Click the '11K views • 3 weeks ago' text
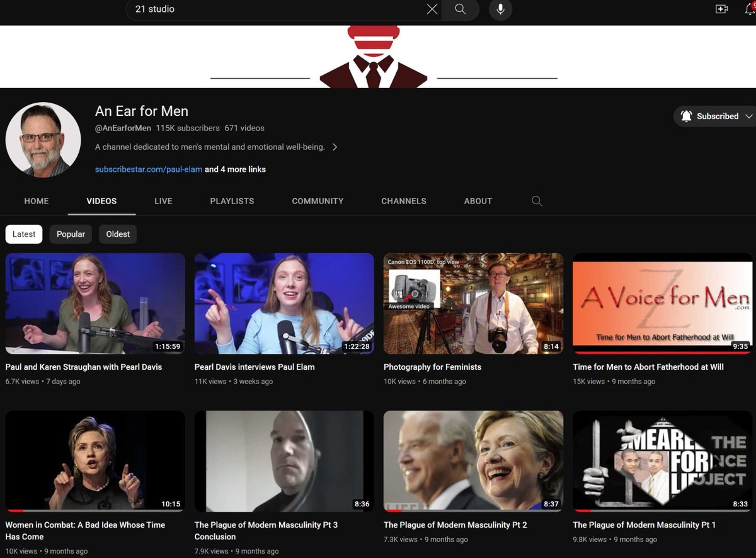The width and height of the screenshot is (756, 558). coord(234,382)
